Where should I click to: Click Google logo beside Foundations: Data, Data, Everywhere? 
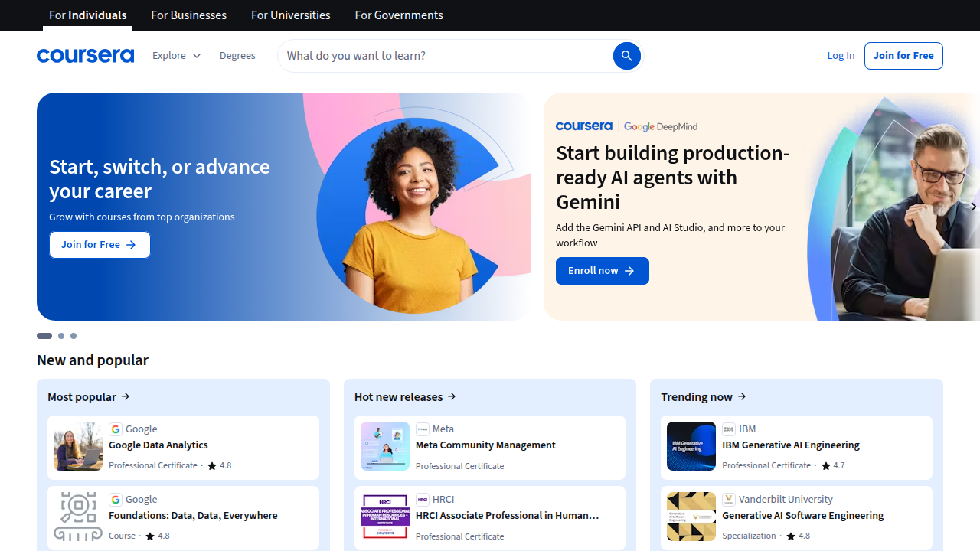click(x=116, y=500)
